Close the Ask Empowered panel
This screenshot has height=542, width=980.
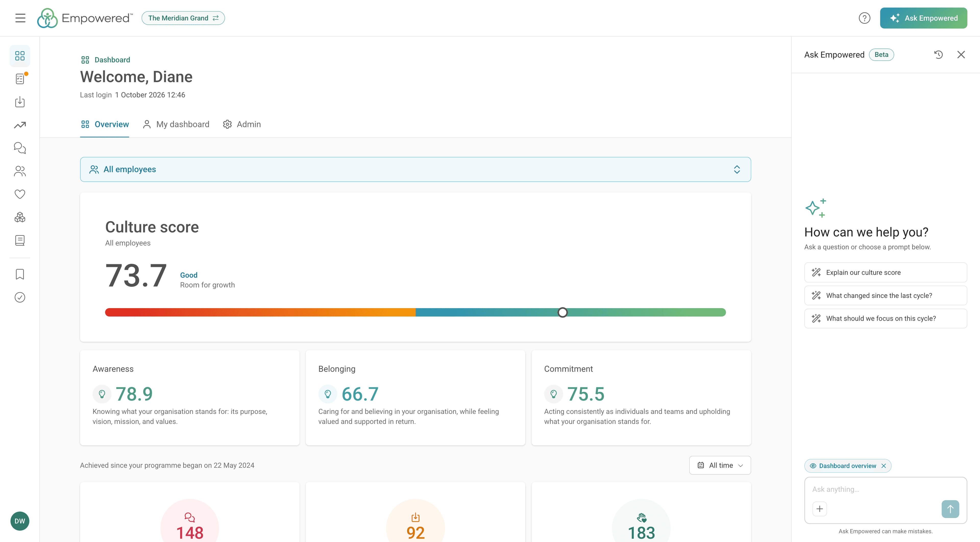coord(961,55)
